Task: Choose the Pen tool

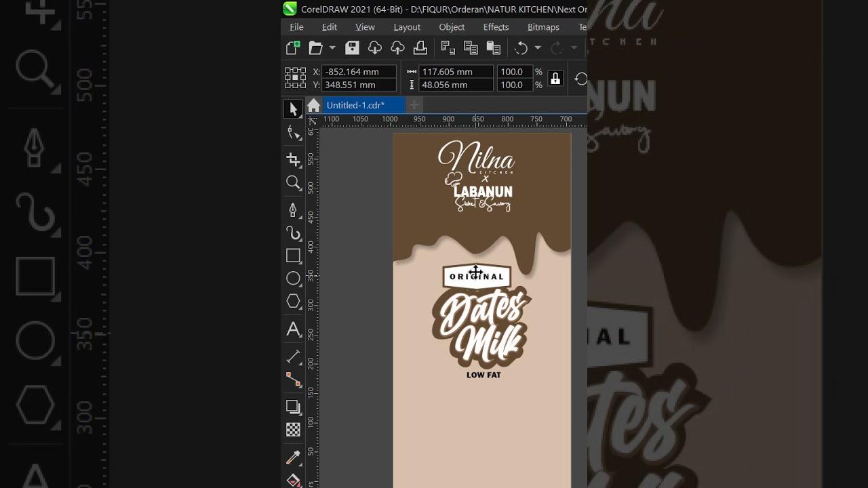Action: pyautogui.click(x=293, y=210)
